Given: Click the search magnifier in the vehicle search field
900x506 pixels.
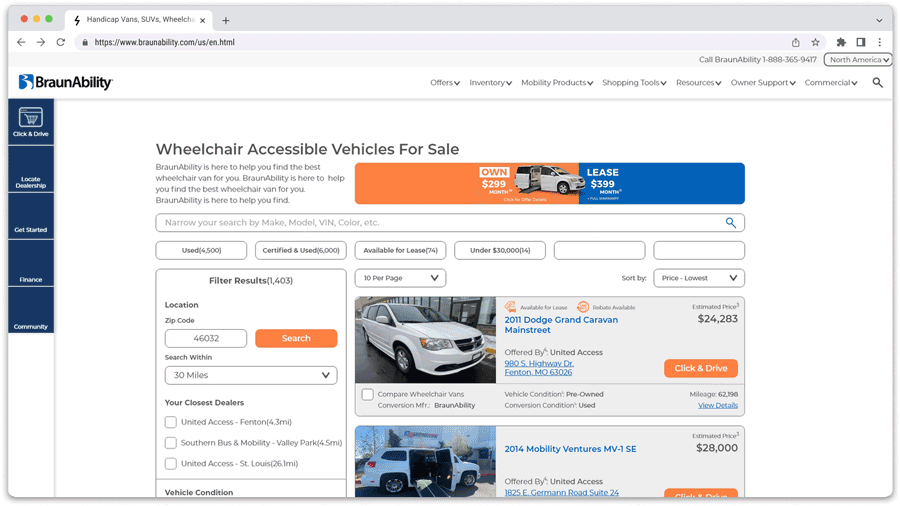Looking at the screenshot, I should click(x=730, y=223).
